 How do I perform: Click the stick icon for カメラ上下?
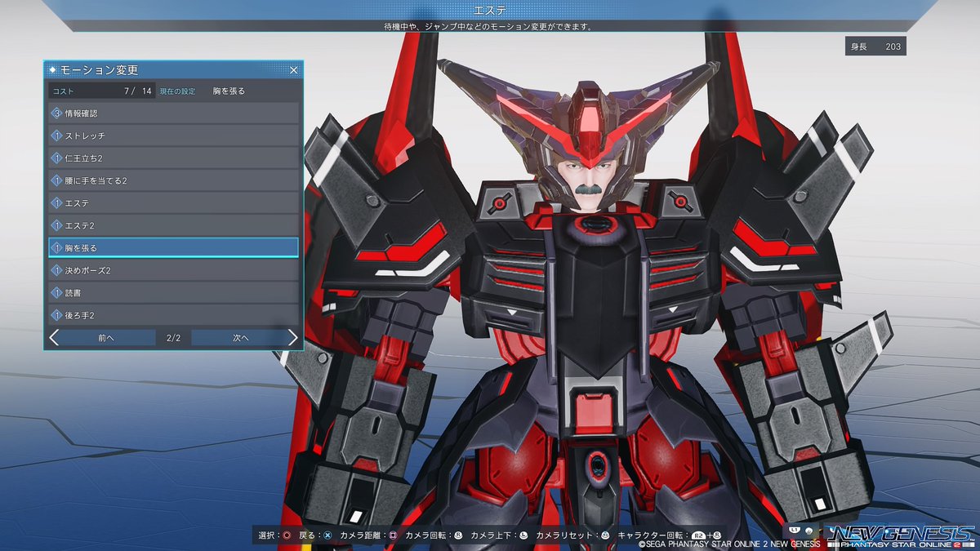click(x=523, y=535)
